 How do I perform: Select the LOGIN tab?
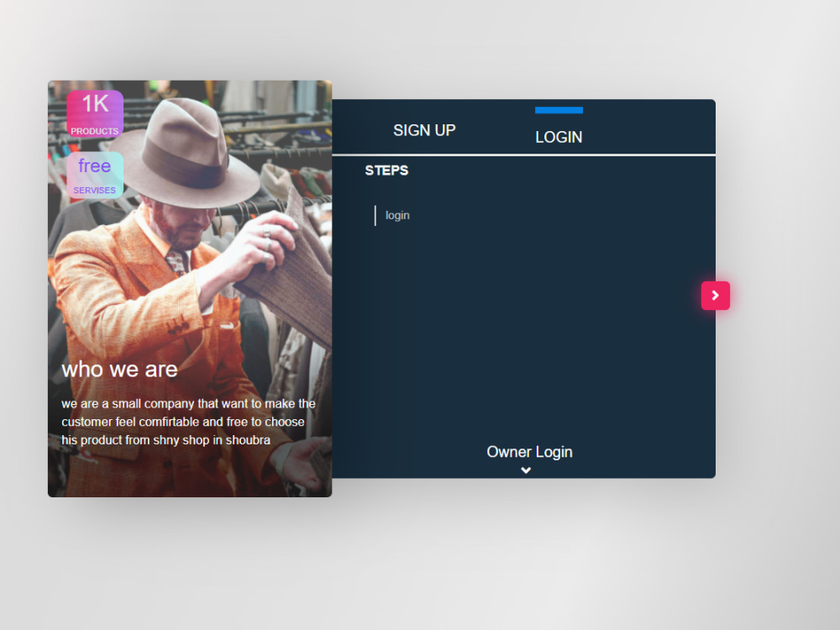point(559,137)
